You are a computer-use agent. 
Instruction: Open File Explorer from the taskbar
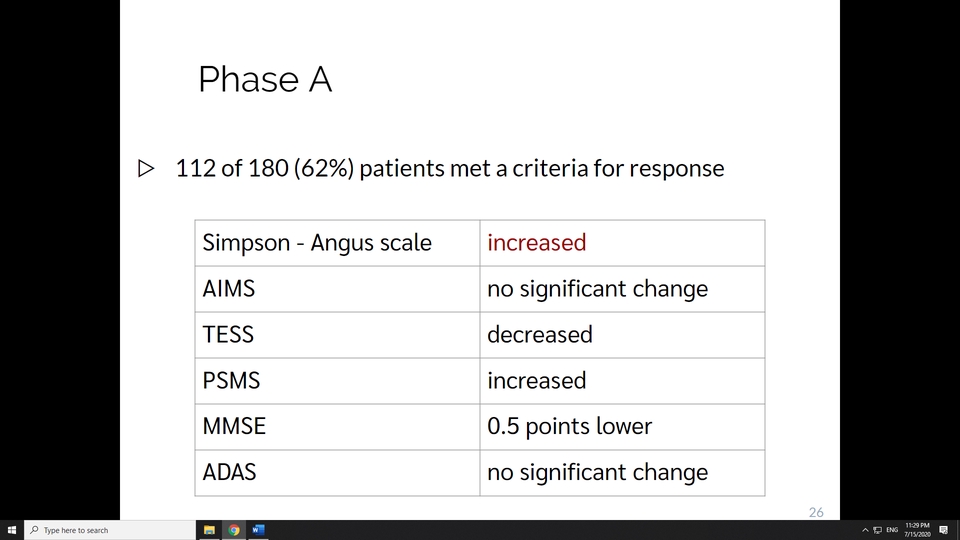pyautogui.click(x=209, y=530)
